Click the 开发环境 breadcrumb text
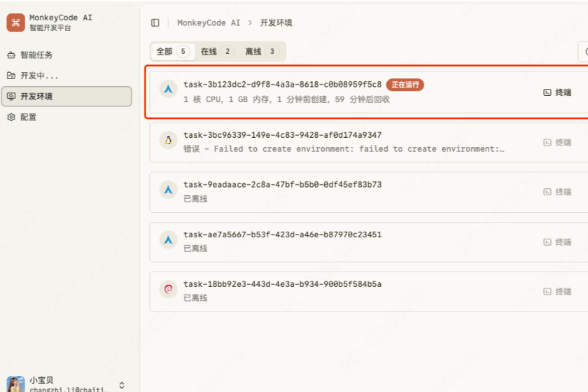 [276, 23]
